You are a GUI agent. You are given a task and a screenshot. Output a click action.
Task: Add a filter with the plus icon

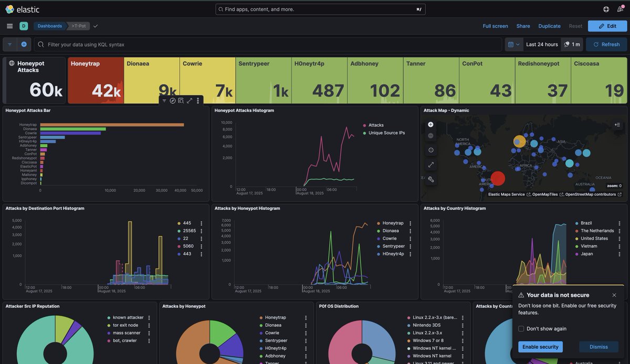click(24, 45)
